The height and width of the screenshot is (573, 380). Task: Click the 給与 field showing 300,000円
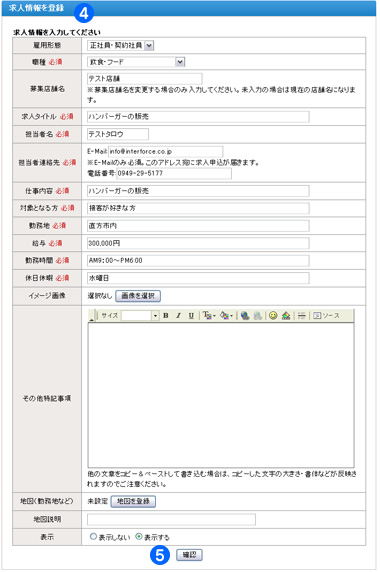pos(198,243)
